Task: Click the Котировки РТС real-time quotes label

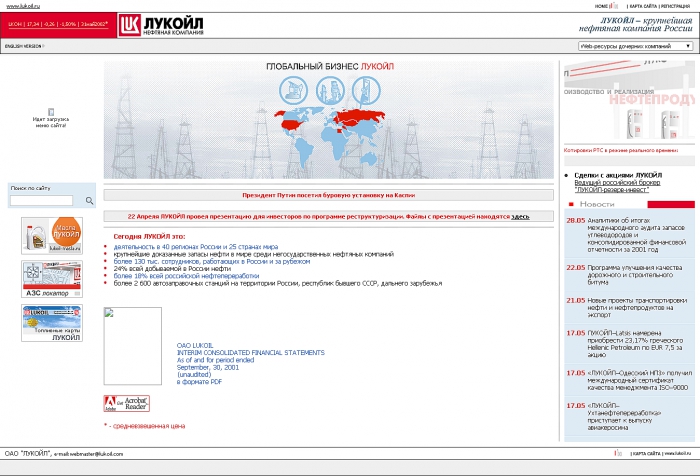Action: point(621,150)
